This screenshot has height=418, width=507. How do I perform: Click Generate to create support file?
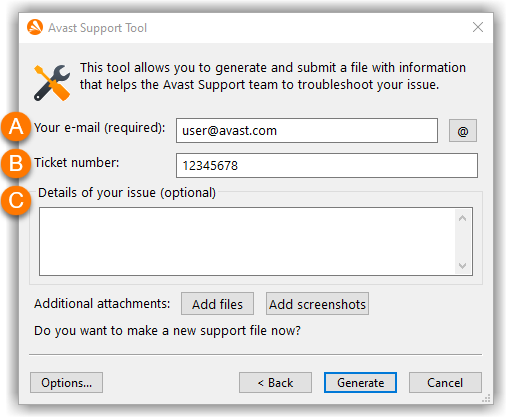(x=360, y=383)
